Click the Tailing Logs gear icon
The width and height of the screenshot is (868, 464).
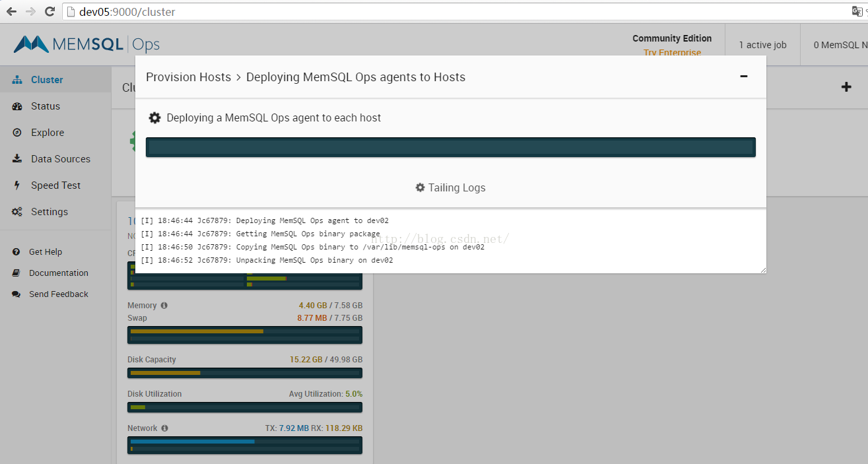coord(420,187)
